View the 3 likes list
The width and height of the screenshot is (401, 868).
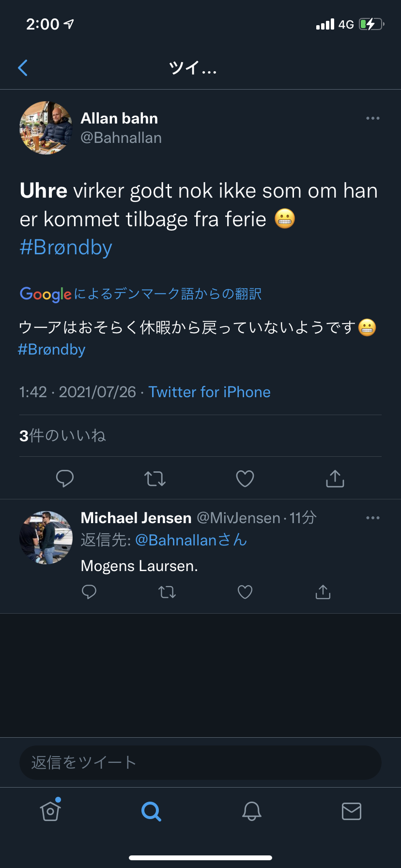[62, 435]
